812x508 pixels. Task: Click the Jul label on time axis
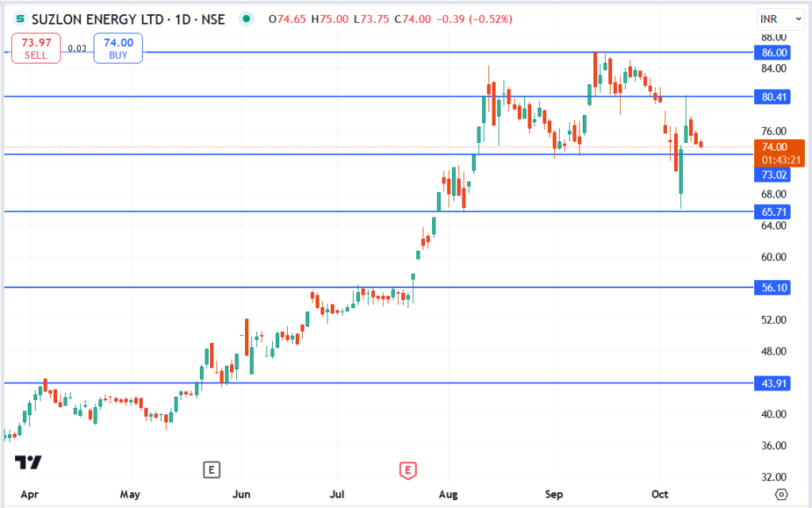337,494
